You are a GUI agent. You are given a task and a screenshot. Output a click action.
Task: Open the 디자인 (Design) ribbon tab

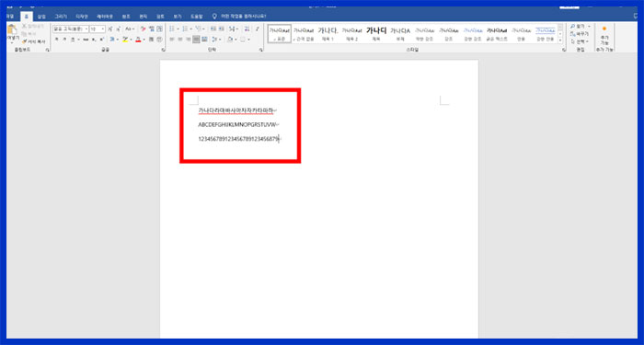(82, 17)
